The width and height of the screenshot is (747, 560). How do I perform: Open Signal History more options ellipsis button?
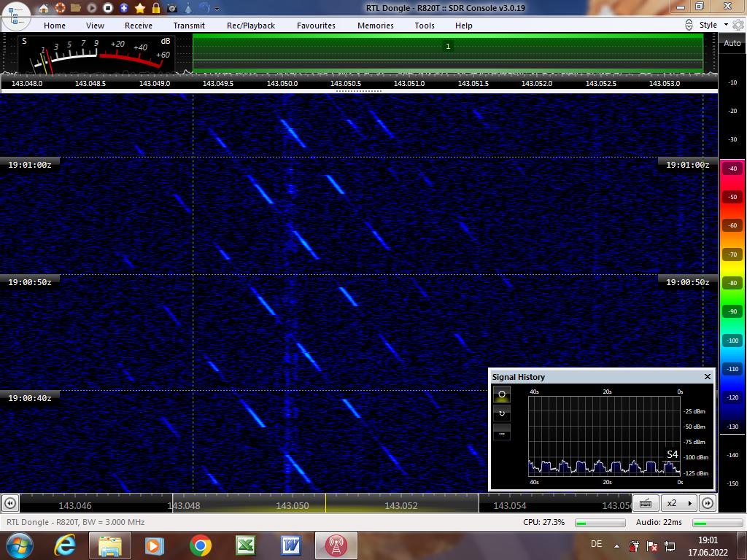502,432
